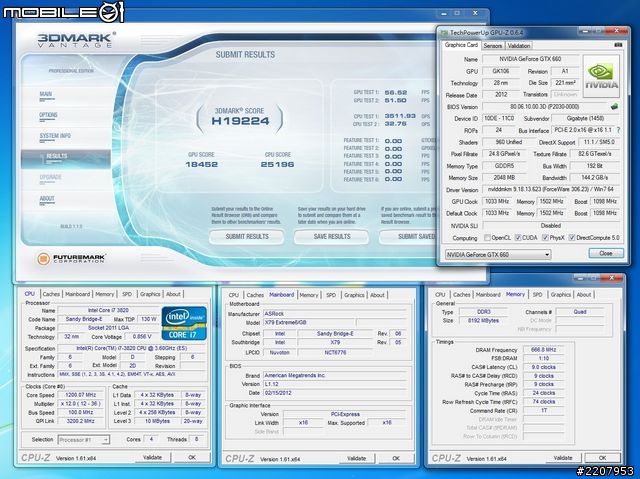Click the Gigabyte subvendor field

[585, 118]
